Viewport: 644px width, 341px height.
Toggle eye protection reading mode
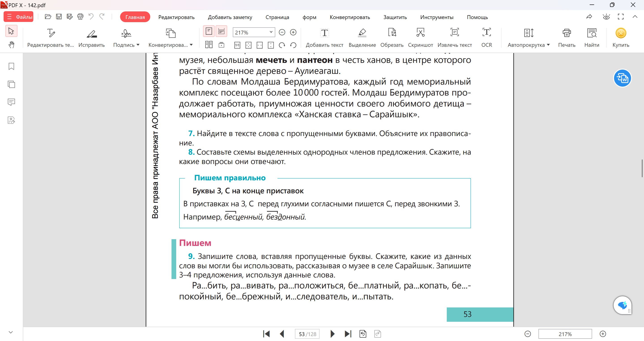pyautogui.click(x=606, y=17)
